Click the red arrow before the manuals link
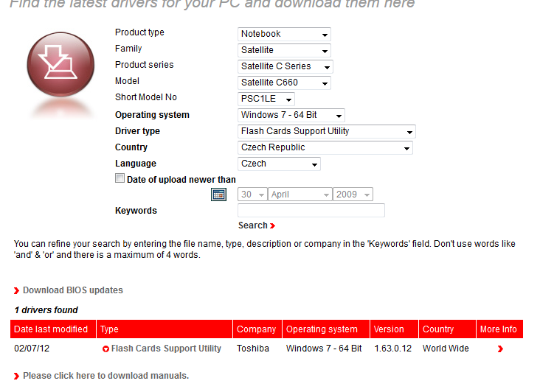Image resolution: width=540 pixels, height=392 pixels. point(16,376)
